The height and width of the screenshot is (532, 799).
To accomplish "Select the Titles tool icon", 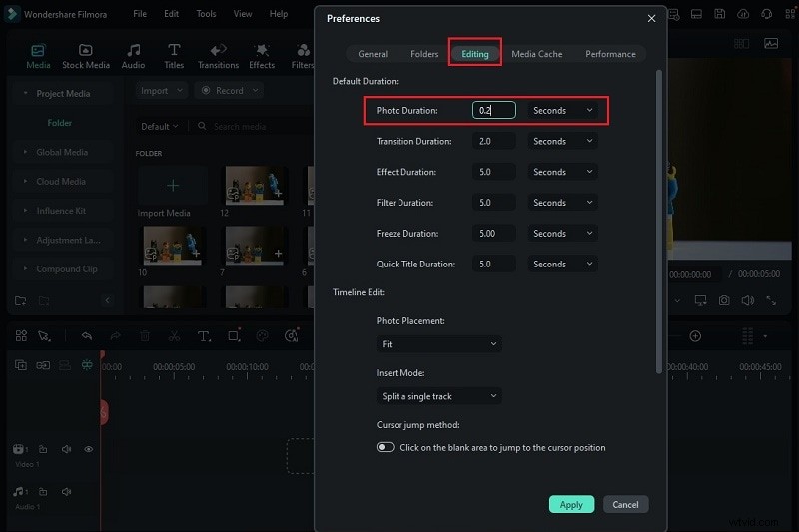I will click(174, 56).
